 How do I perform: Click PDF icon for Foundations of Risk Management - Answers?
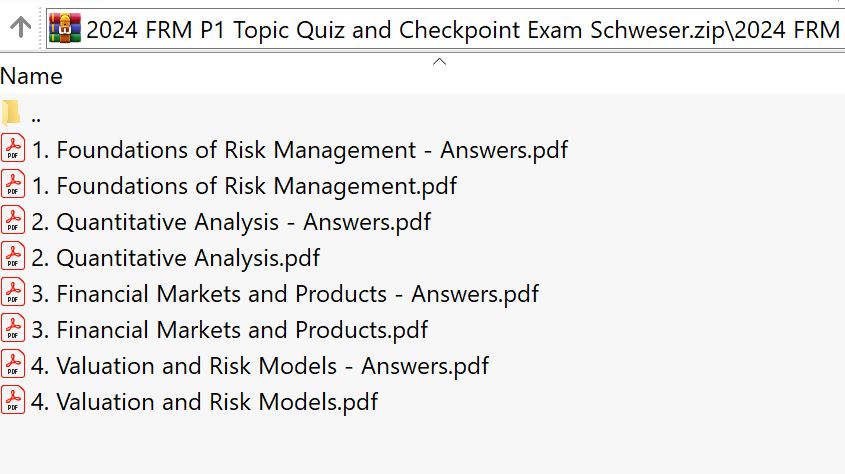[13, 149]
